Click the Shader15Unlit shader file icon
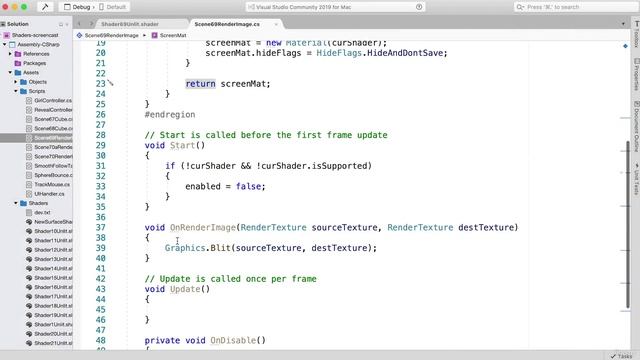Image resolution: width=640 pixels, height=360 pixels. click(29, 278)
